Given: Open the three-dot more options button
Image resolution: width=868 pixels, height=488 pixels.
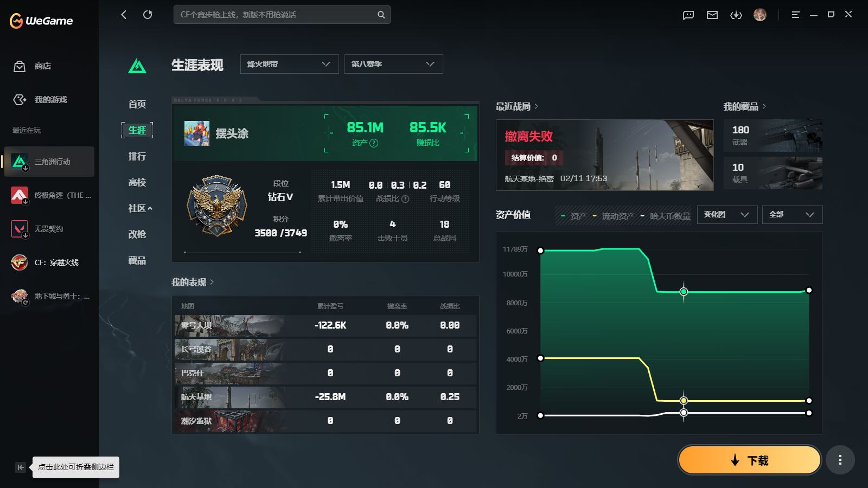Looking at the screenshot, I should (840, 460).
